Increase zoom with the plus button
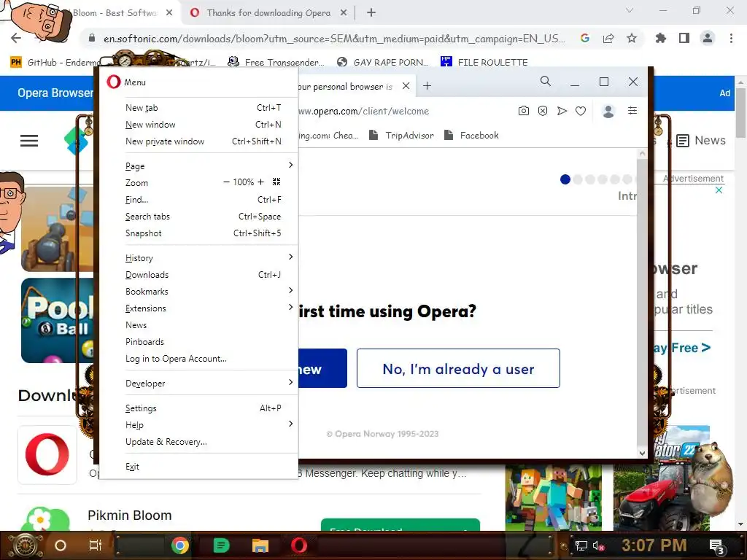Image resolution: width=747 pixels, height=560 pixels. pyautogui.click(x=260, y=182)
